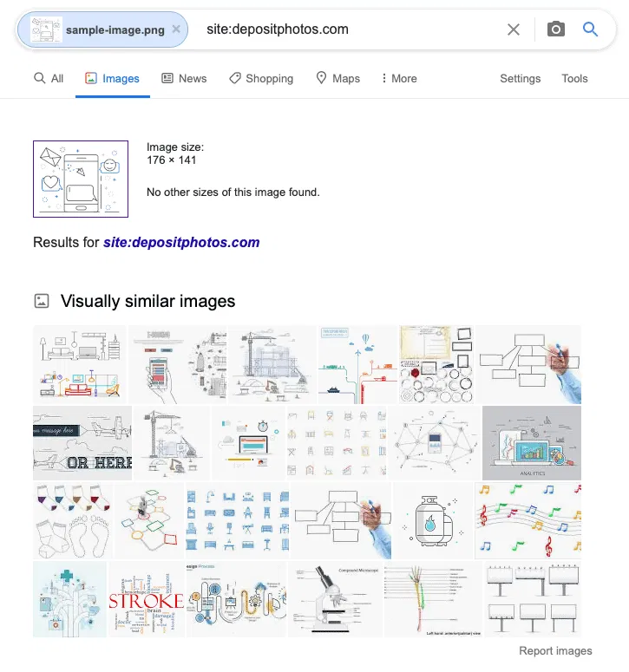Click the blue search magnifier icon
Viewport: 629px width, 672px height.
point(590,29)
